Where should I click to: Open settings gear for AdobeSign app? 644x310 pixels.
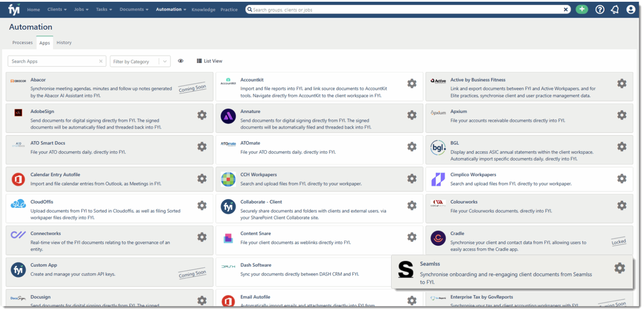coord(202,115)
